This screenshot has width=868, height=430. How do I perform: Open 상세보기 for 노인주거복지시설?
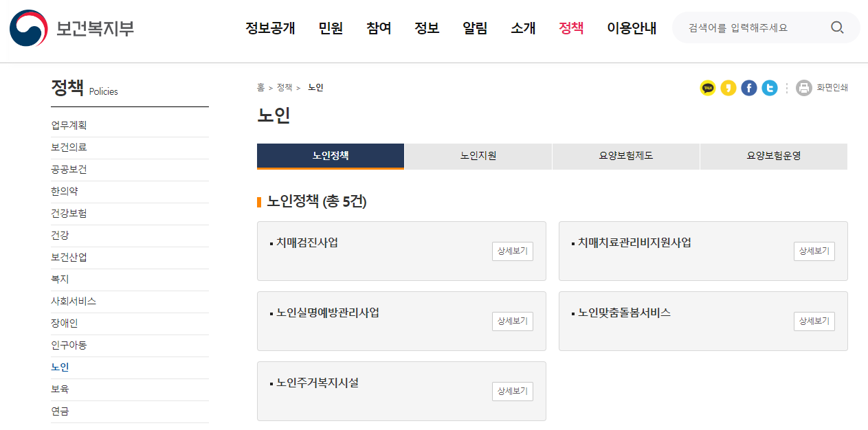coord(512,392)
